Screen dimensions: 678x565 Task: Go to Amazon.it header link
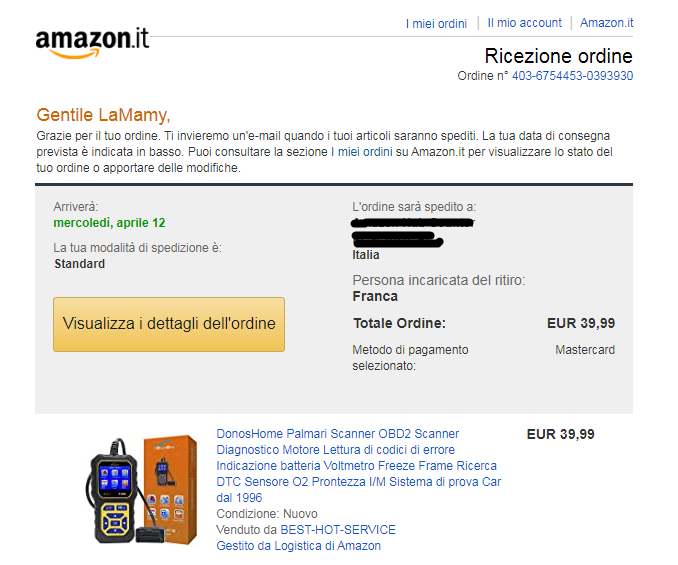[x=606, y=23]
